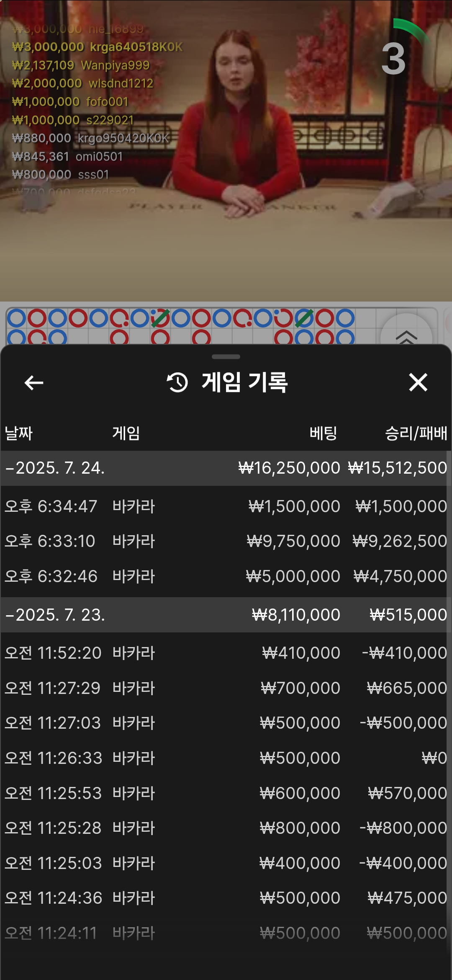Open the 오전 11:25:28 바카라 record
Viewport: 452px width, 980px height.
pyautogui.click(x=226, y=828)
